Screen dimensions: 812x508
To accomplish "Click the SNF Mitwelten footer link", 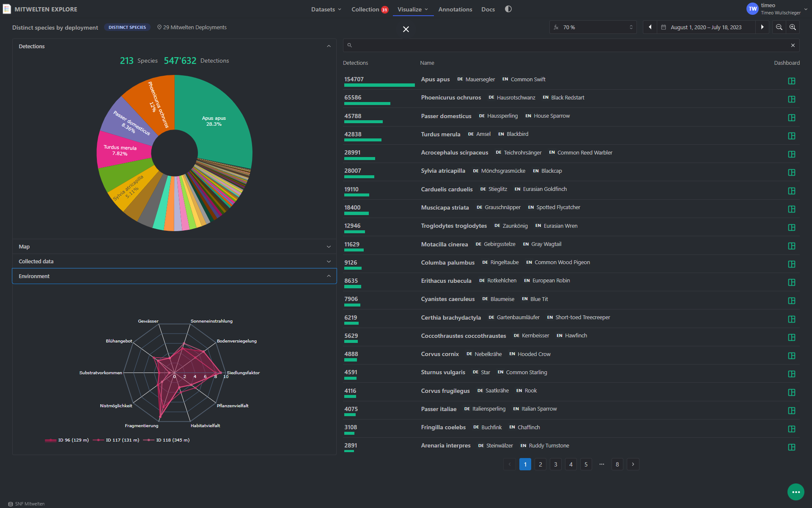I will [26, 504].
